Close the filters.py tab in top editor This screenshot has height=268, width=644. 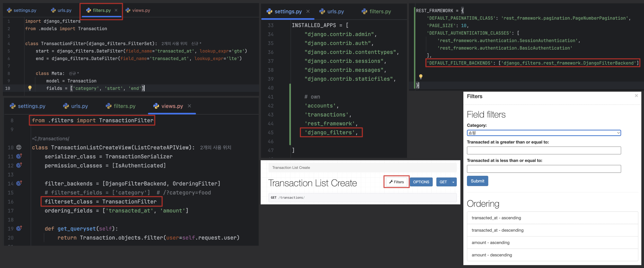tap(116, 10)
